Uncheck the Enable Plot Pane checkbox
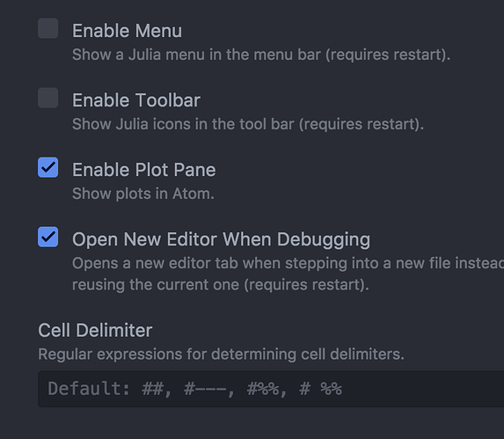The width and height of the screenshot is (504, 439). pyautogui.click(x=47, y=167)
